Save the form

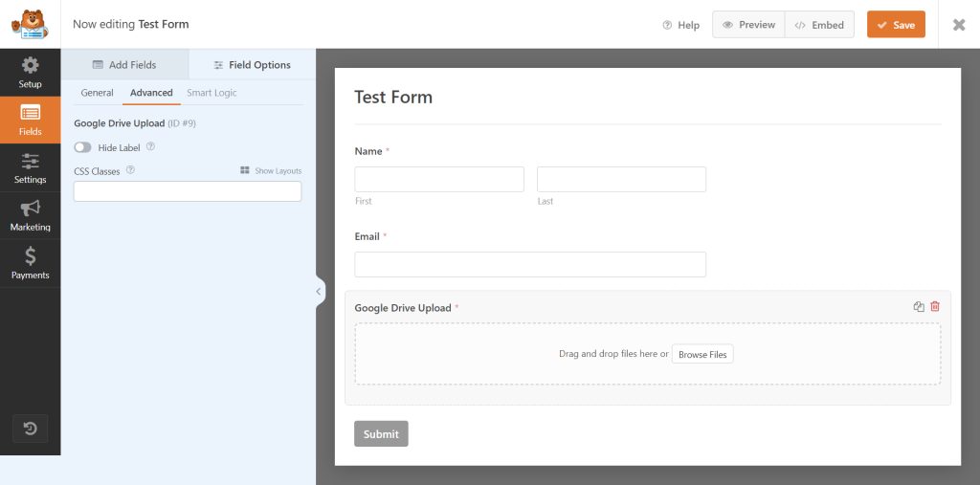point(896,24)
